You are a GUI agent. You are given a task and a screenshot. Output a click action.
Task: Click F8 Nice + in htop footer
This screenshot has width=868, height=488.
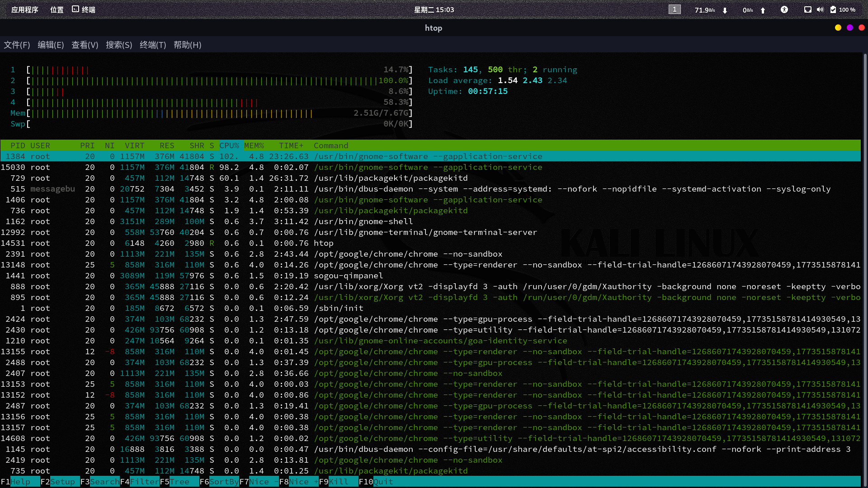pyautogui.click(x=299, y=482)
